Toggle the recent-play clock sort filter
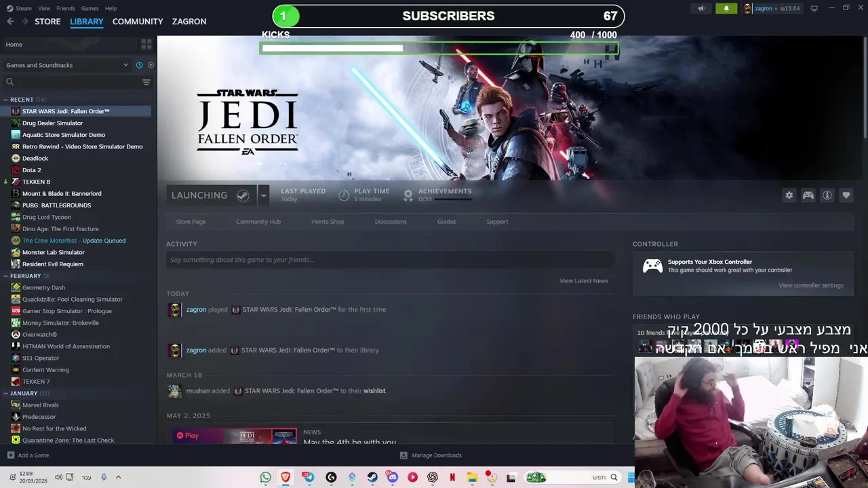 139,65
